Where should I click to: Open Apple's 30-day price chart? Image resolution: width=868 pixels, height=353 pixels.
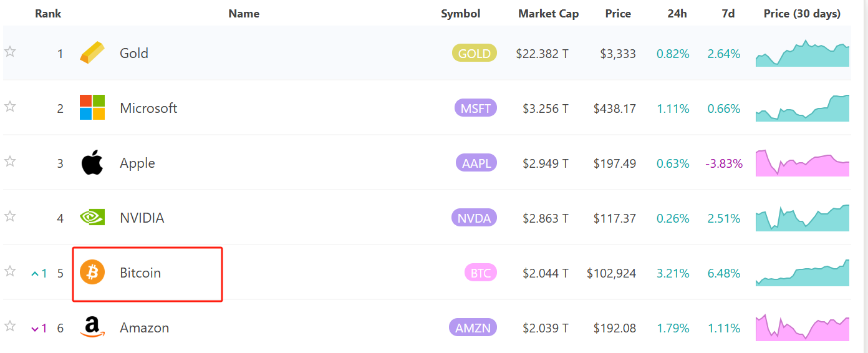[x=803, y=163]
